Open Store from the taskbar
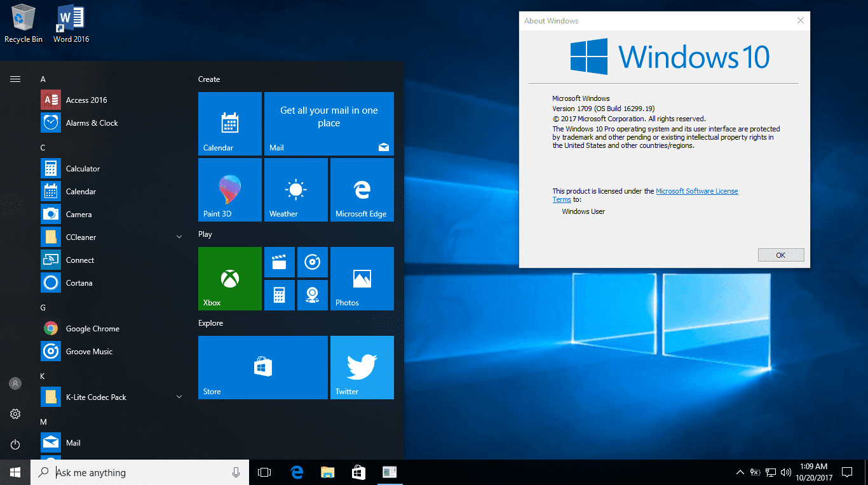 click(358, 472)
